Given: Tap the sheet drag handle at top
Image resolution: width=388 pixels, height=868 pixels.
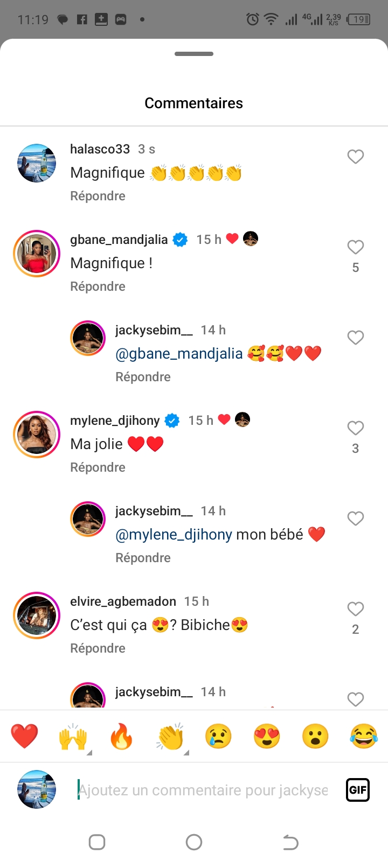Looking at the screenshot, I should (194, 54).
